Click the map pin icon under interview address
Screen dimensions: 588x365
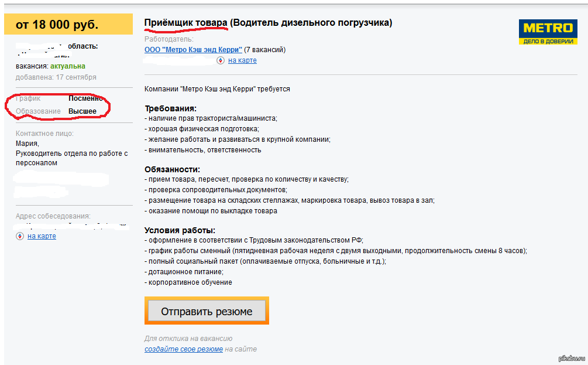tap(19, 236)
